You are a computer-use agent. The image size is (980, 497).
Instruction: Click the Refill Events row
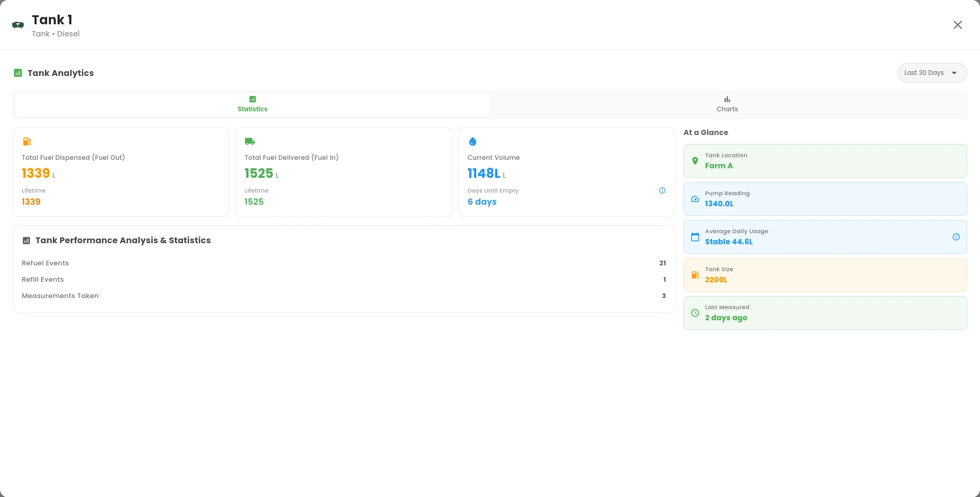(343, 280)
